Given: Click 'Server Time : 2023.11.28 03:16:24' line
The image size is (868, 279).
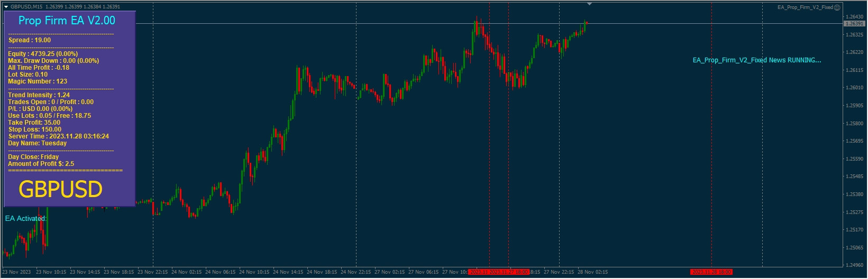Looking at the screenshot, I should [x=59, y=136].
